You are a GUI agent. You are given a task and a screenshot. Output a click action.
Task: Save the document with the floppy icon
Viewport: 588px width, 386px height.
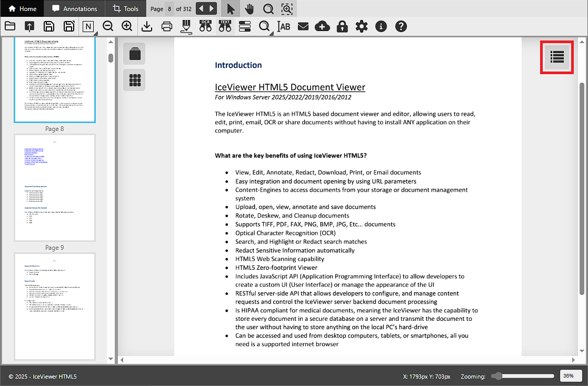49,26
